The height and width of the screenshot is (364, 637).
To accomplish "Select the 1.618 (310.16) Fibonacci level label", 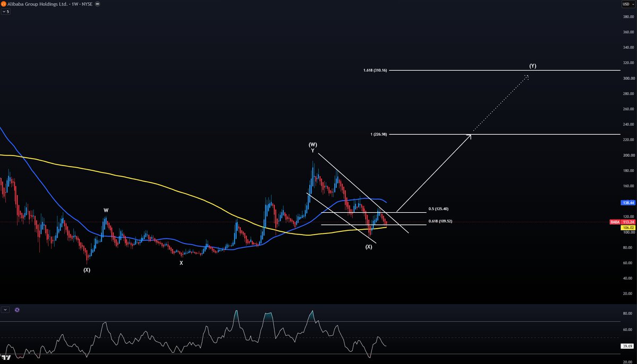I will 375,71.
